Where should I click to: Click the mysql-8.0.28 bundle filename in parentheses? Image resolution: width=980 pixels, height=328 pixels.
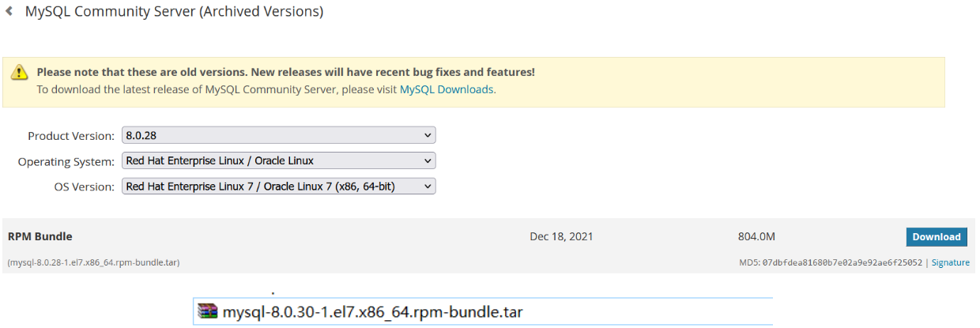coord(93,262)
